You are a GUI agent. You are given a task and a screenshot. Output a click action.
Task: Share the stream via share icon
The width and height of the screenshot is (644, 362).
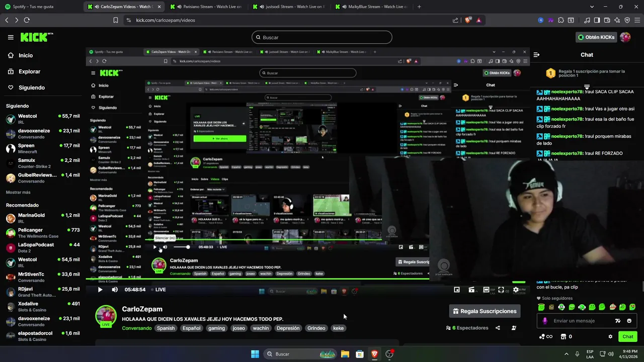(x=498, y=328)
